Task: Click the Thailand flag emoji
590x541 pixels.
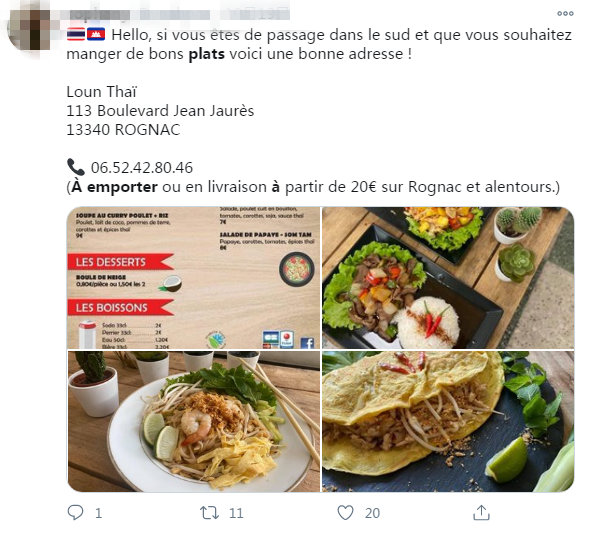Action: pyautogui.click(x=76, y=35)
